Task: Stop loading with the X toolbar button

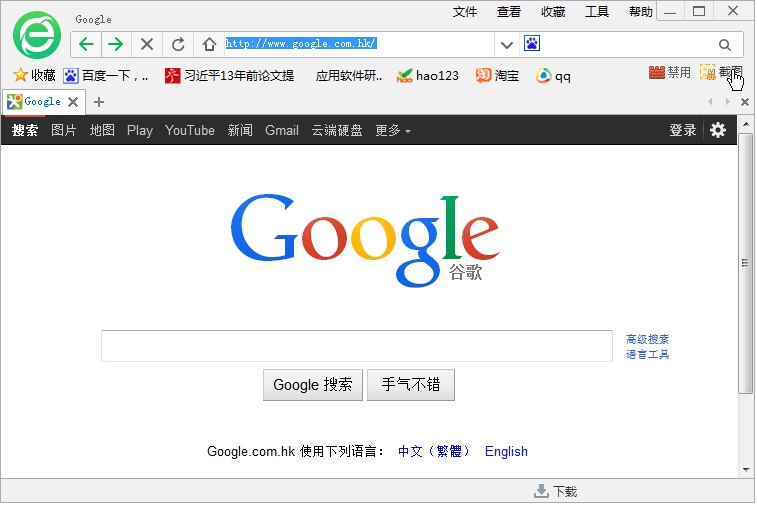Action: tap(147, 44)
